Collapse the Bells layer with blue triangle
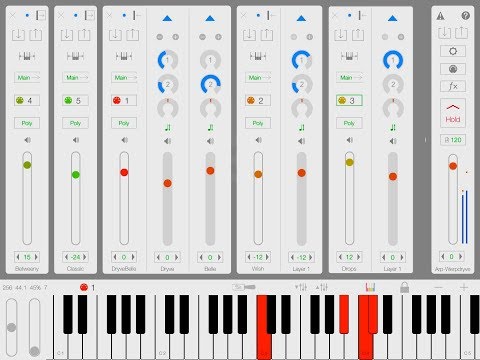Viewport: 480px width, 360px height. (x=210, y=18)
